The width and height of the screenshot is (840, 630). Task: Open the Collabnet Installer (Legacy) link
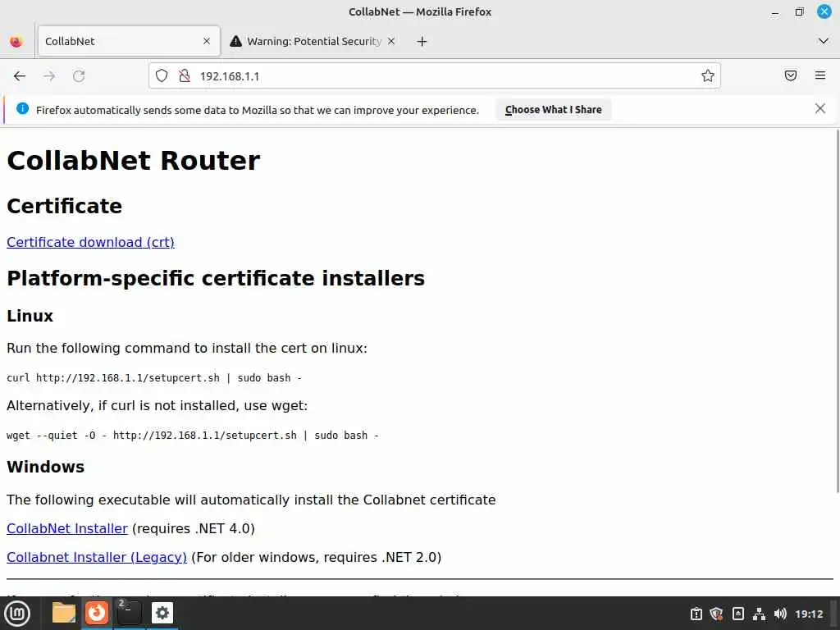97,557
